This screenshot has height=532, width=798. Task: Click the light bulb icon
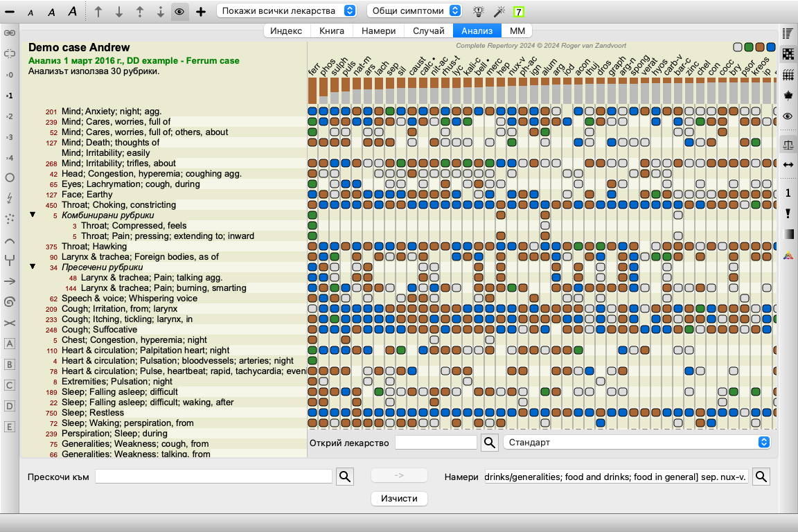point(478,11)
